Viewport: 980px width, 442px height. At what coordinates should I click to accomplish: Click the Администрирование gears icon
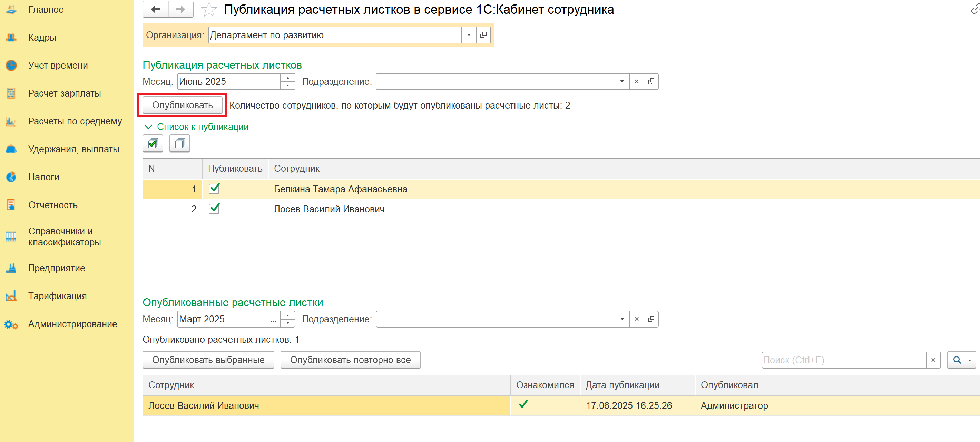coord(11,324)
